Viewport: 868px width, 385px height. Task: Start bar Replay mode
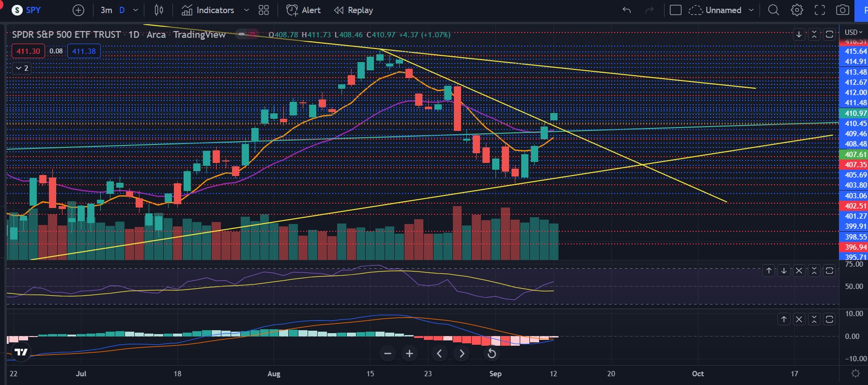coord(354,10)
